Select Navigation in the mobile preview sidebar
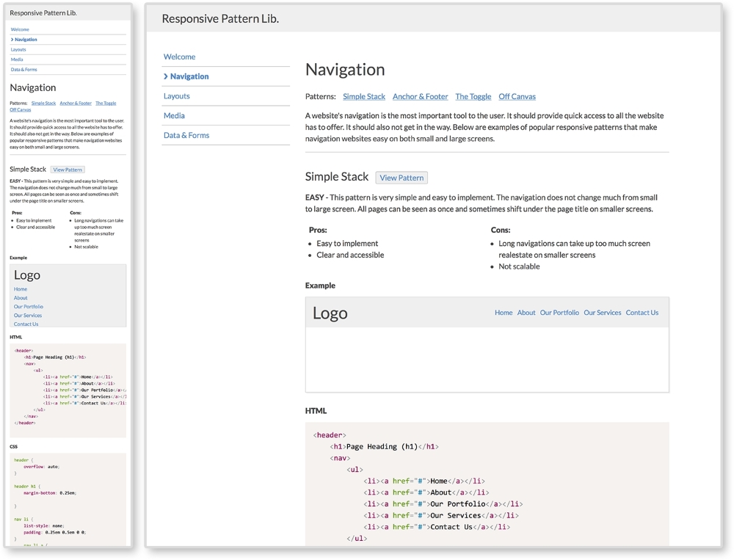 [x=26, y=39]
